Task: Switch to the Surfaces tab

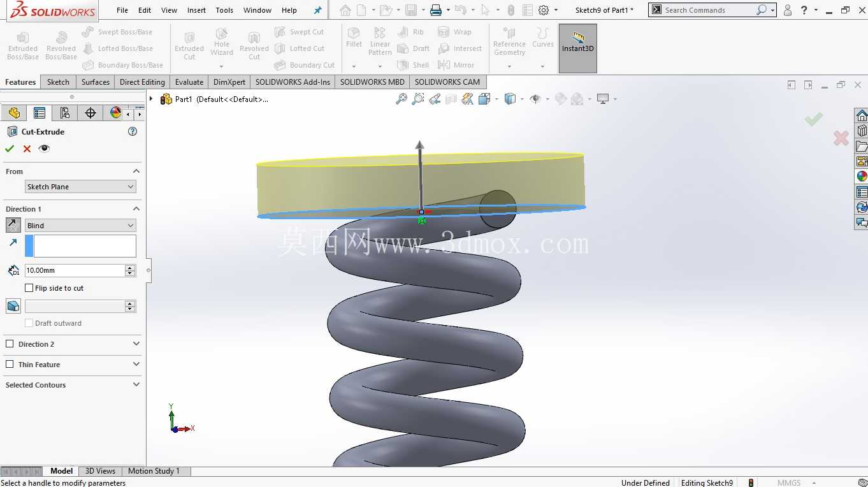Action: coord(96,82)
